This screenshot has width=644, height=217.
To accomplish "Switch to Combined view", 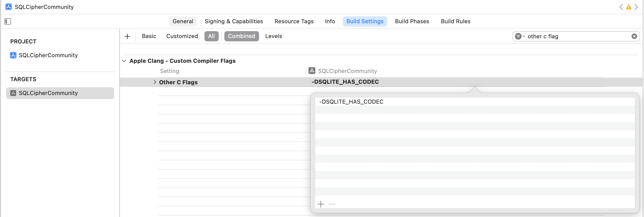I will [241, 36].
